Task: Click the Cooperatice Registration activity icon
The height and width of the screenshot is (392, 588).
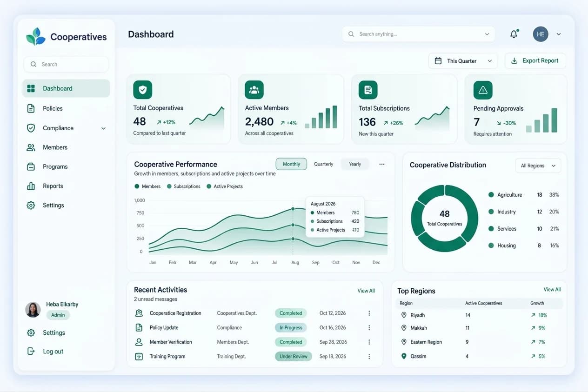Action: point(139,313)
